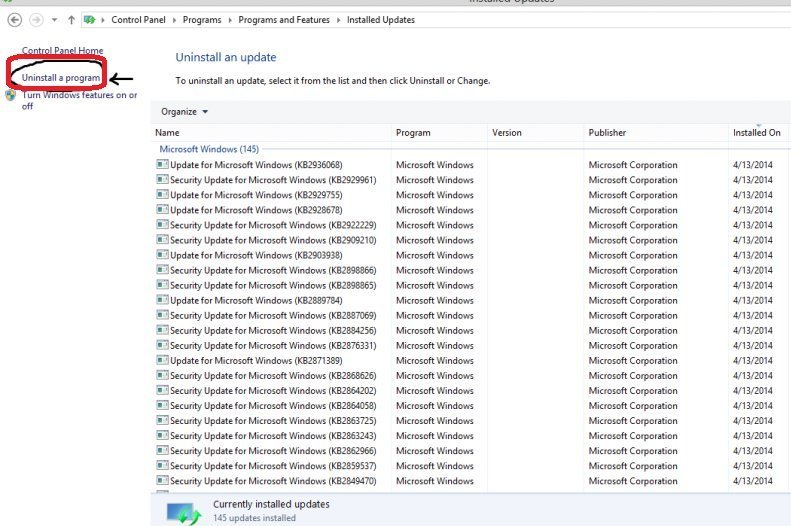791x526 pixels.
Task: Go back with the Back arrow button
Action: [x=15, y=20]
